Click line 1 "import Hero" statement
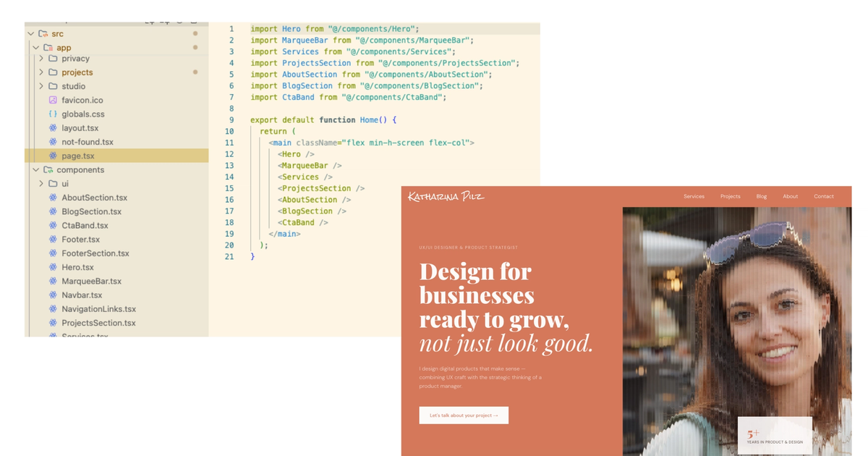Image resolution: width=868 pixels, height=456 pixels. pyautogui.click(x=335, y=29)
